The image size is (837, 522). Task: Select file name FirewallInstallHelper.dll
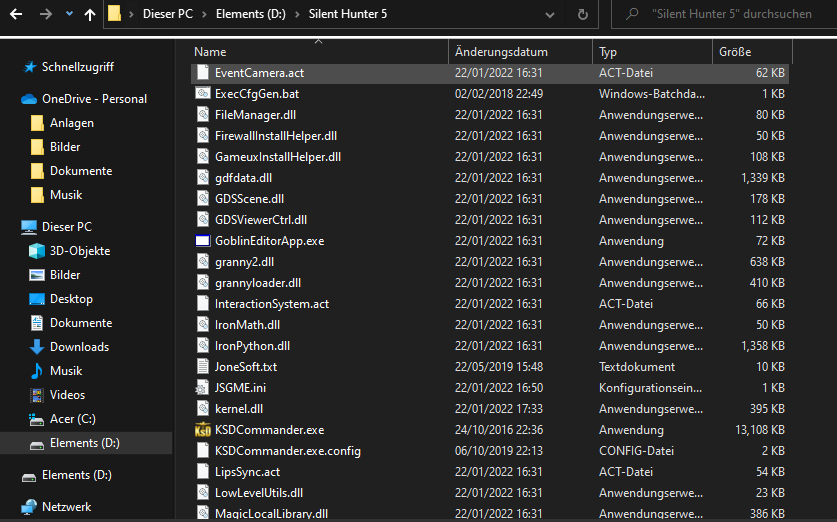pos(275,136)
